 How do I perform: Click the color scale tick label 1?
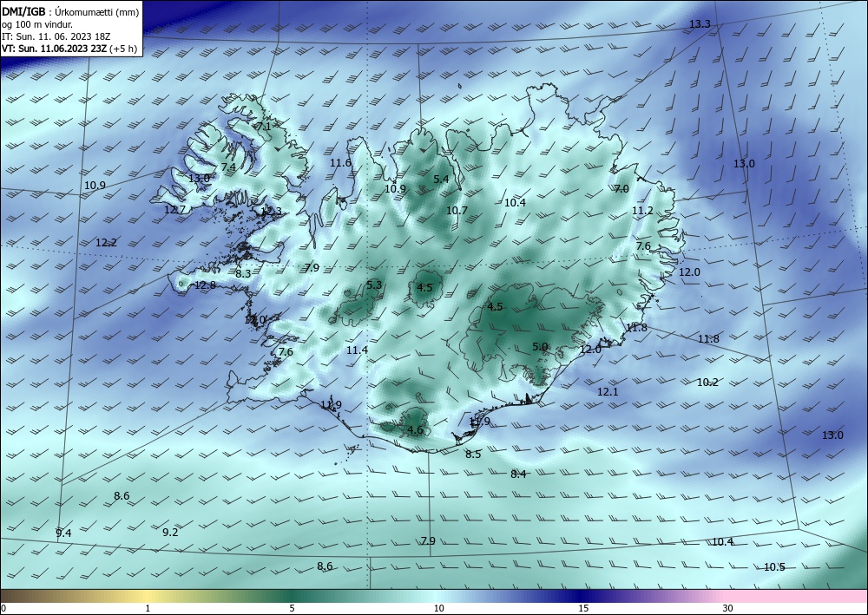click(148, 608)
